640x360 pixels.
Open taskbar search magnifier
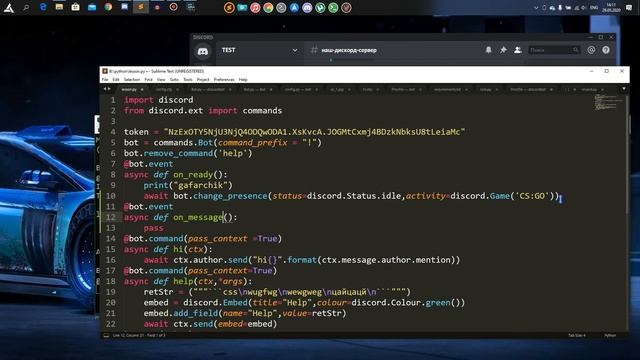pos(26,7)
